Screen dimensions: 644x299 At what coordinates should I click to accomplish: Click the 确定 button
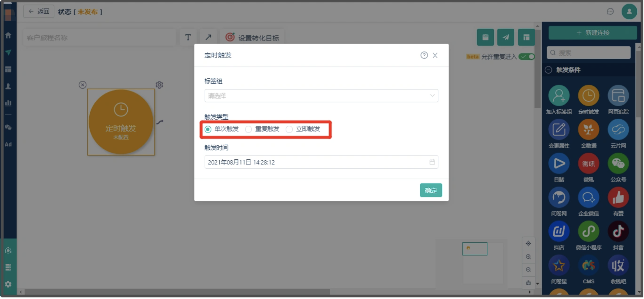pos(431,191)
